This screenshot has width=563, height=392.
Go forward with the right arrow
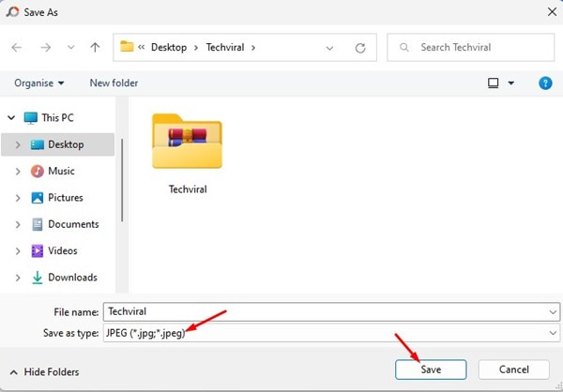click(45, 48)
